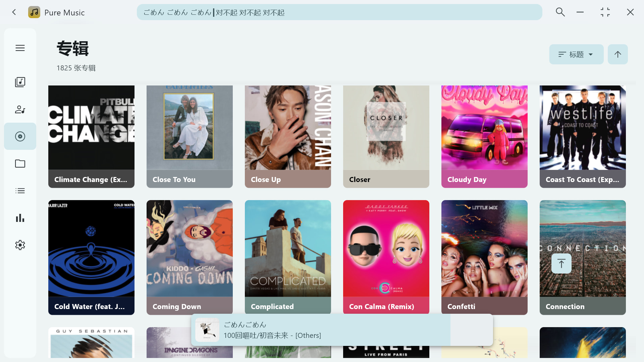Click the scrolling lyrics bar at top

tap(339, 12)
